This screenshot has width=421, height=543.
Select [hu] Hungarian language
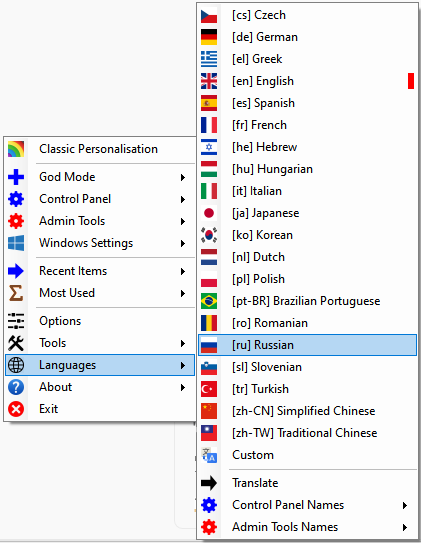coord(307,169)
